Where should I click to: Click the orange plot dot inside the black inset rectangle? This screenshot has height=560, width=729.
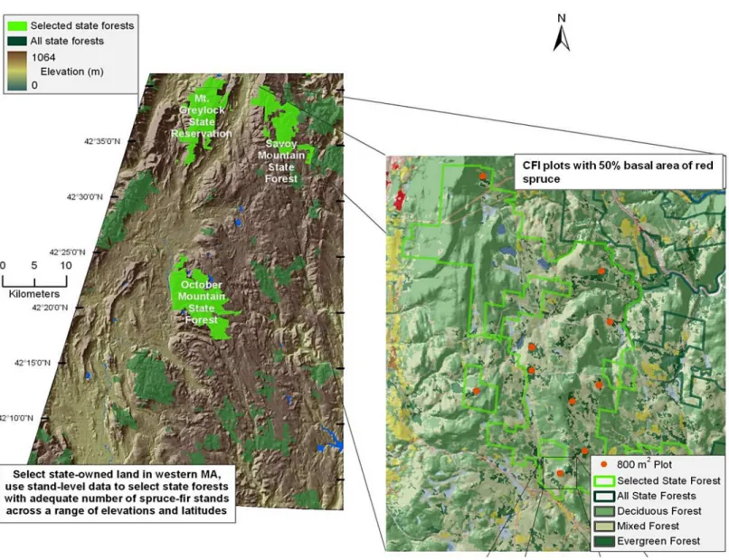(x=560, y=473)
